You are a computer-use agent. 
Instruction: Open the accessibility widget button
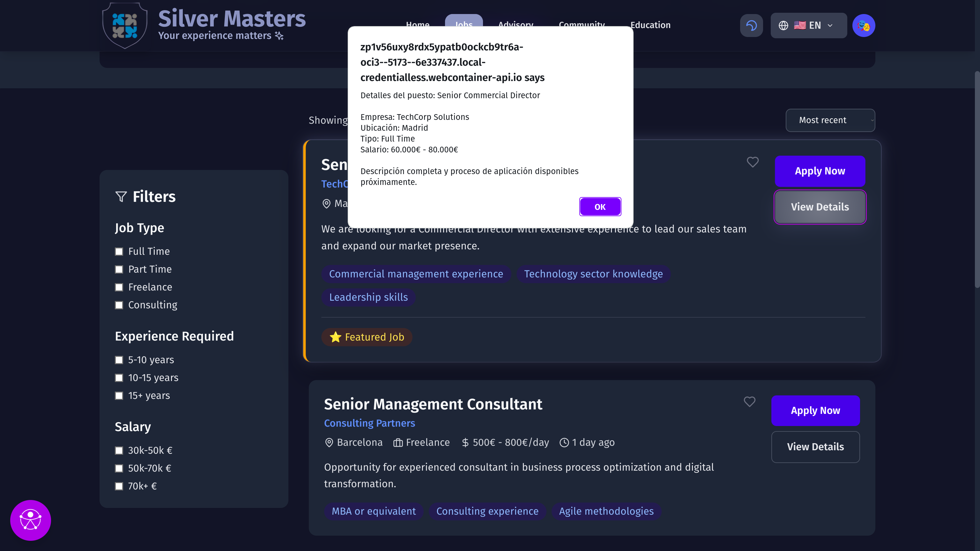pyautogui.click(x=30, y=519)
